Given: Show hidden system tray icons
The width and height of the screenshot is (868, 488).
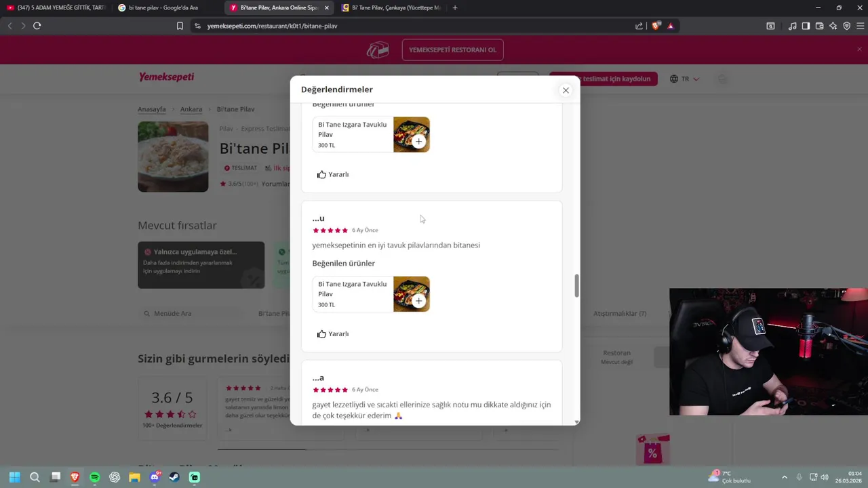Looking at the screenshot, I should pyautogui.click(x=785, y=477).
